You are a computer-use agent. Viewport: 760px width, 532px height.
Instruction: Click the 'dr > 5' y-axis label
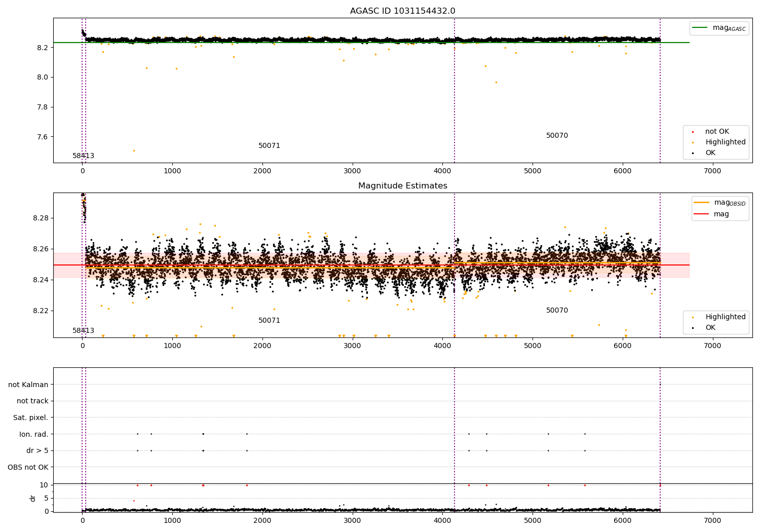coord(37,451)
